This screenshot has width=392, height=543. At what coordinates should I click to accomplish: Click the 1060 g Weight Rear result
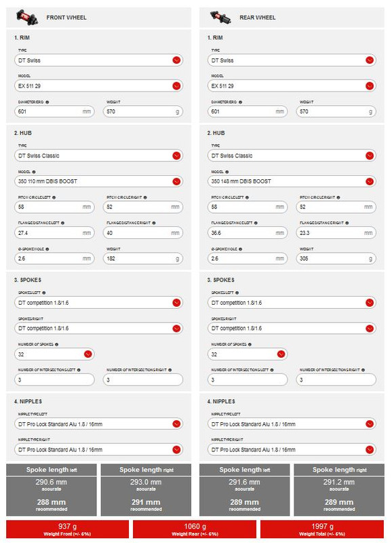[195, 529]
